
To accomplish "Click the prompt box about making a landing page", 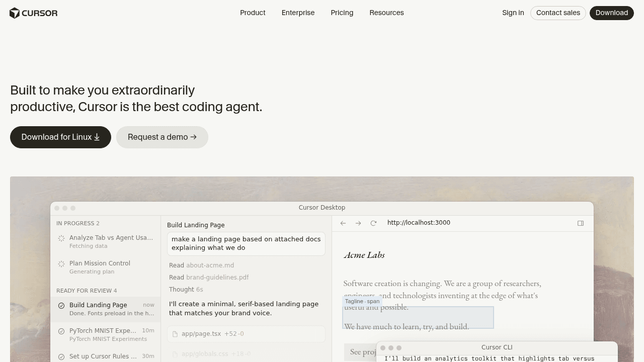I will click(246, 243).
